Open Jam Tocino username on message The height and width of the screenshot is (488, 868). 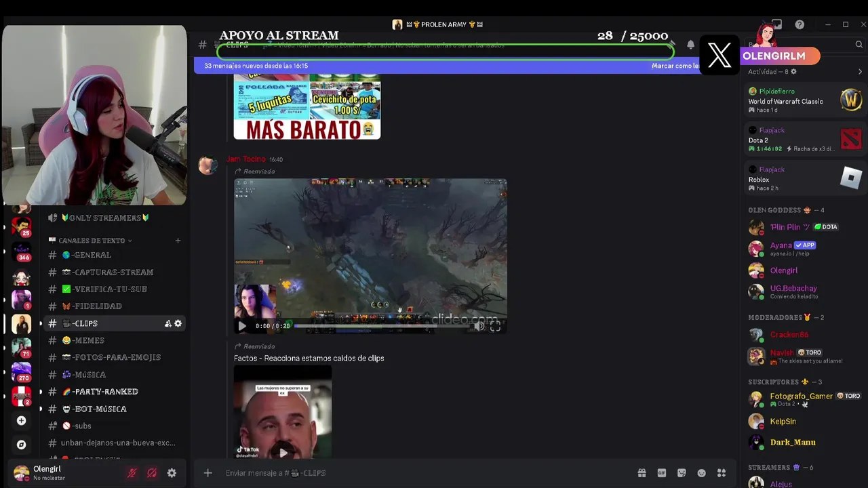(x=245, y=159)
